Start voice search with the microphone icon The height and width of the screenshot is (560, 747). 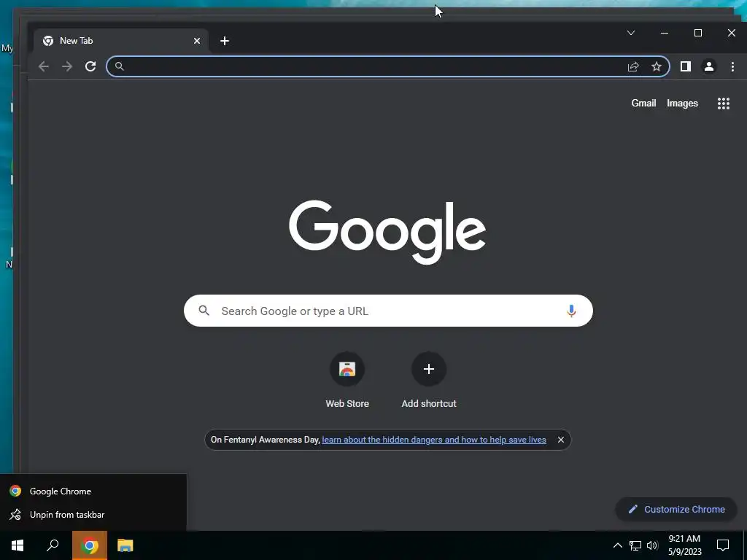[x=571, y=311]
